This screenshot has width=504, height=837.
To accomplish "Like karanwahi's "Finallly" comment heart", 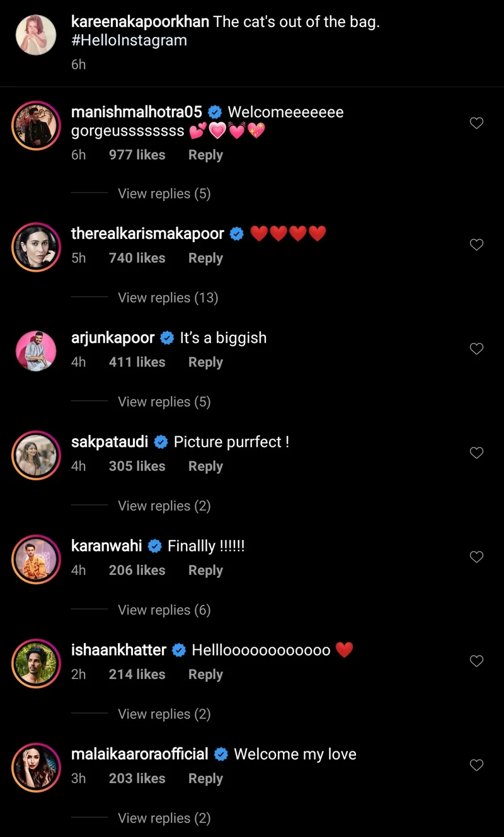I will [477, 557].
